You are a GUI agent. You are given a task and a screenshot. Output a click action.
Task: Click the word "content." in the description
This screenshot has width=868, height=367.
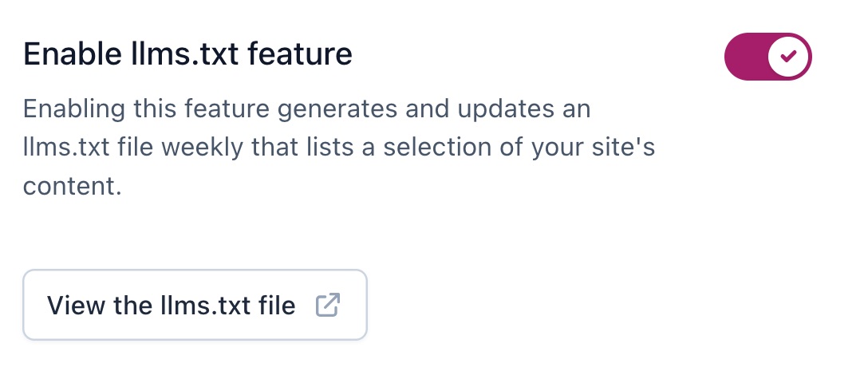[x=72, y=186]
